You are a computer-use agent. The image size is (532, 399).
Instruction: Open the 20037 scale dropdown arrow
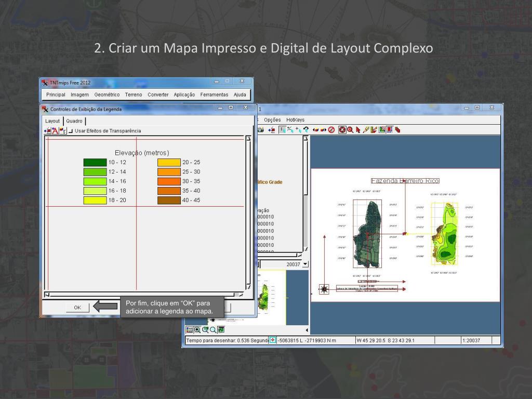[305, 264]
